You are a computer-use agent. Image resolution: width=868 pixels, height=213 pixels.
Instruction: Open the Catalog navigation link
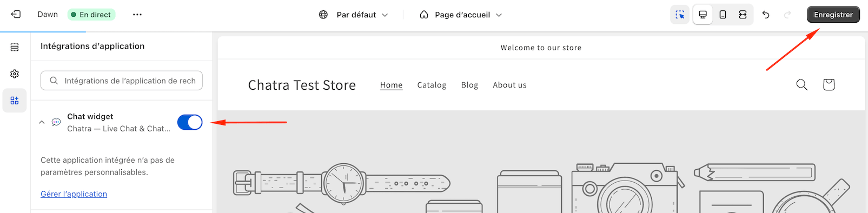[432, 85]
